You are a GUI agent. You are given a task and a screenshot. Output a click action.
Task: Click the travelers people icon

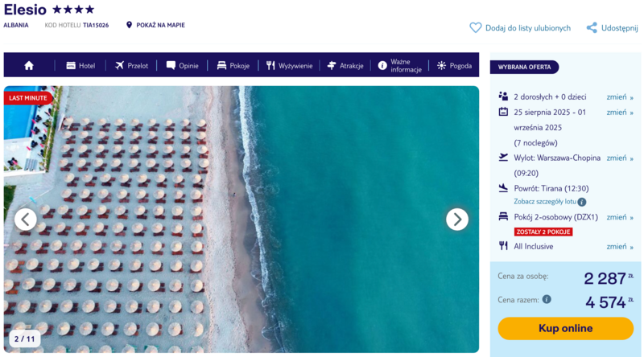tap(503, 96)
